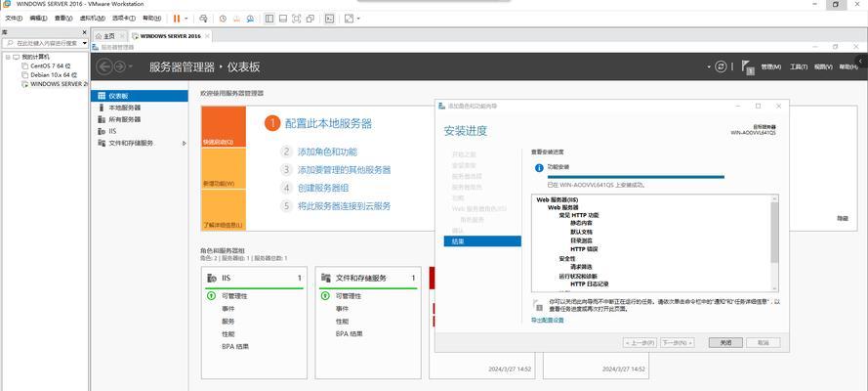This screenshot has height=391, width=868.
Task: Click 导出配置设置 link in the wizard
Action: pos(548,320)
